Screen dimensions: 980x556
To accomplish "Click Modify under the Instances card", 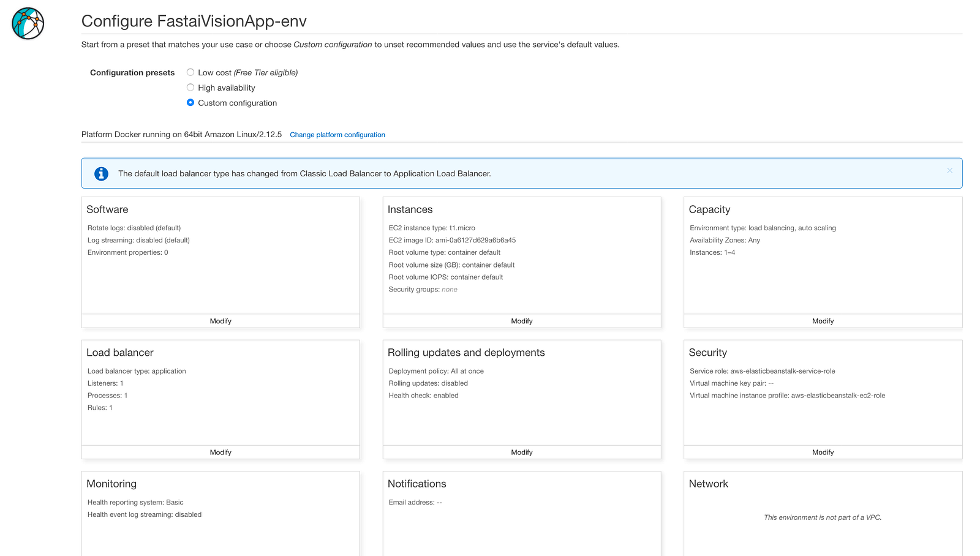I will [x=521, y=321].
